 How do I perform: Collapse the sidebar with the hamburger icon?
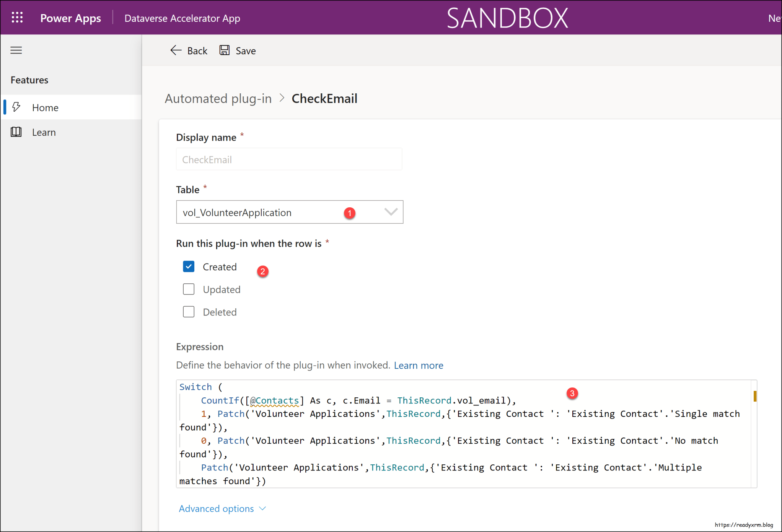tap(16, 50)
